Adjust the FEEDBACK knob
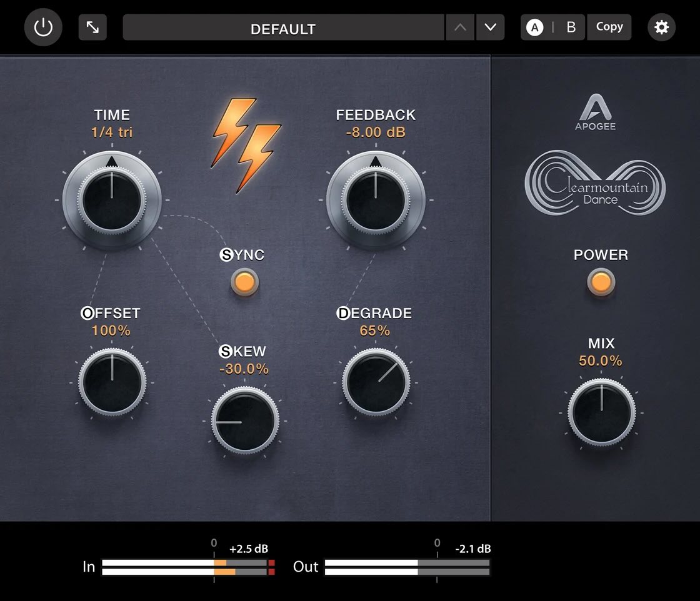The height and width of the screenshot is (601, 700). [375, 200]
